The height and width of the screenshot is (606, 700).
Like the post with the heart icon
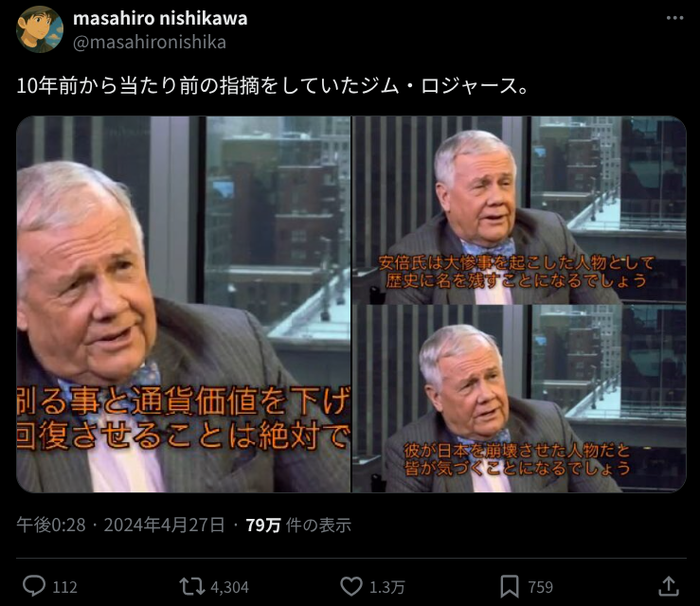(351, 586)
